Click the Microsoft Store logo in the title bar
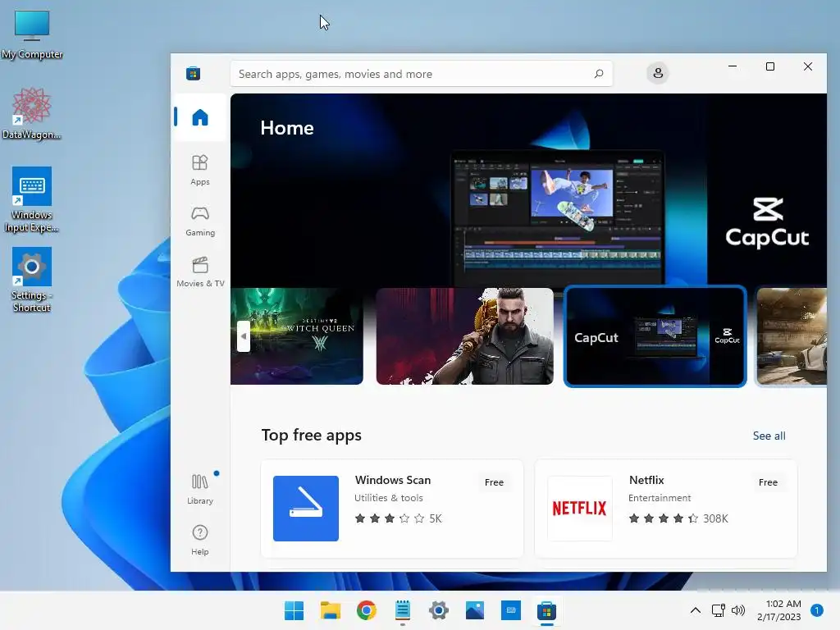The height and width of the screenshot is (630, 840). click(x=194, y=73)
